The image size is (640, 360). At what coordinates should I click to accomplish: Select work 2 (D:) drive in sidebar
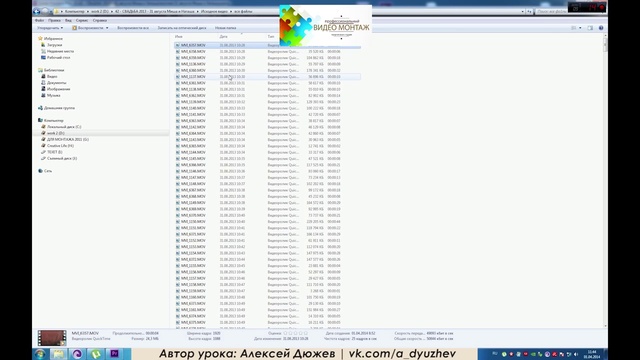(53, 133)
